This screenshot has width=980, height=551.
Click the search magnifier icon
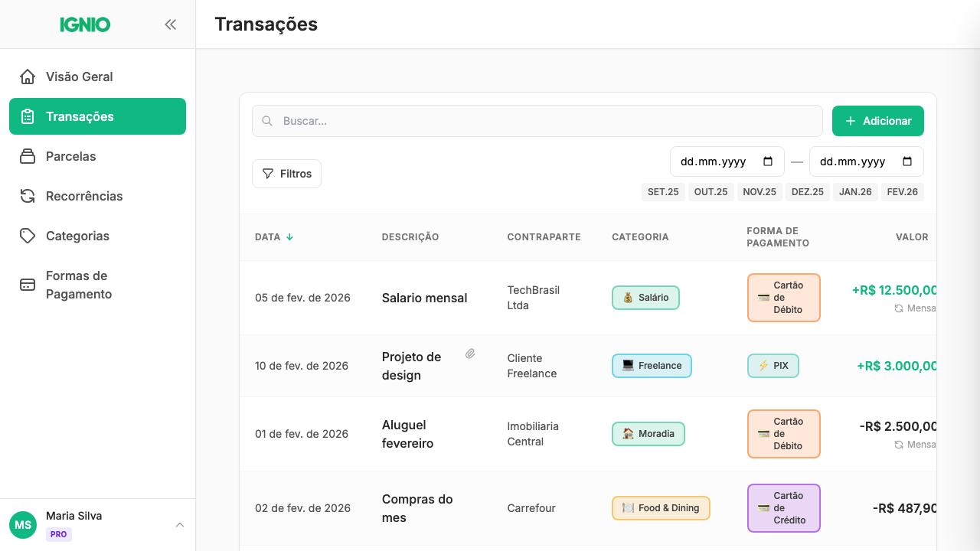(267, 121)
